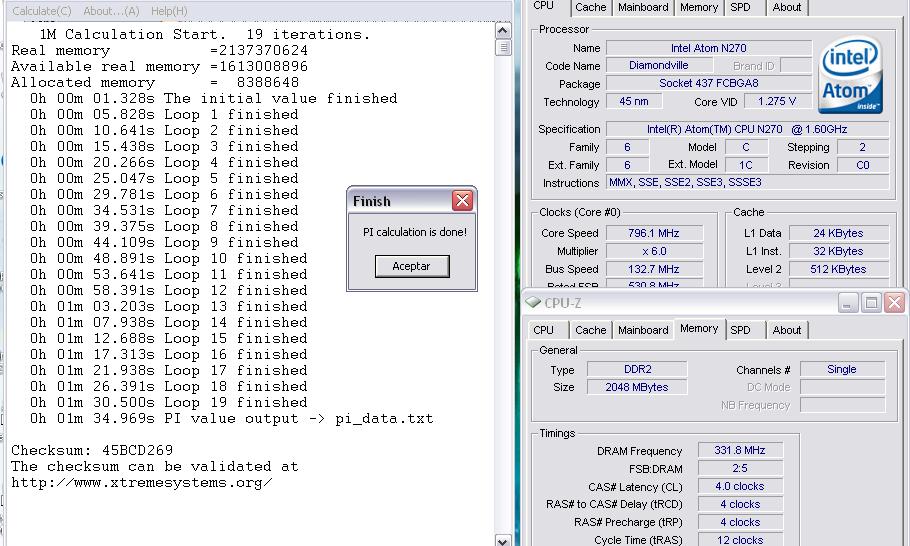Click the Checksum: 45BCD269 line
The width and height of the screenshot is (910, 546).
click(x=92, y=450)
